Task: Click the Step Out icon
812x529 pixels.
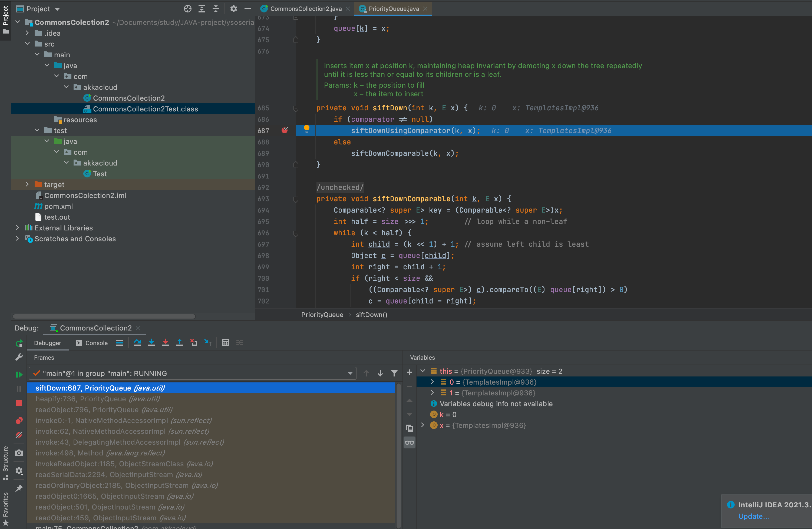Action: click(x=179, y=342)
